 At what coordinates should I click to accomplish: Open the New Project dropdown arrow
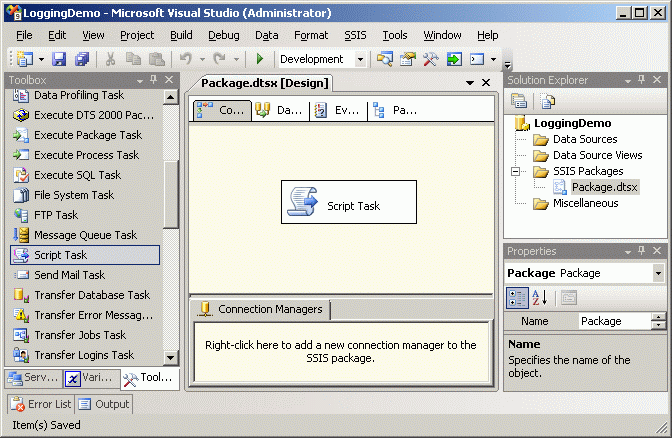[x=41, y=59]
